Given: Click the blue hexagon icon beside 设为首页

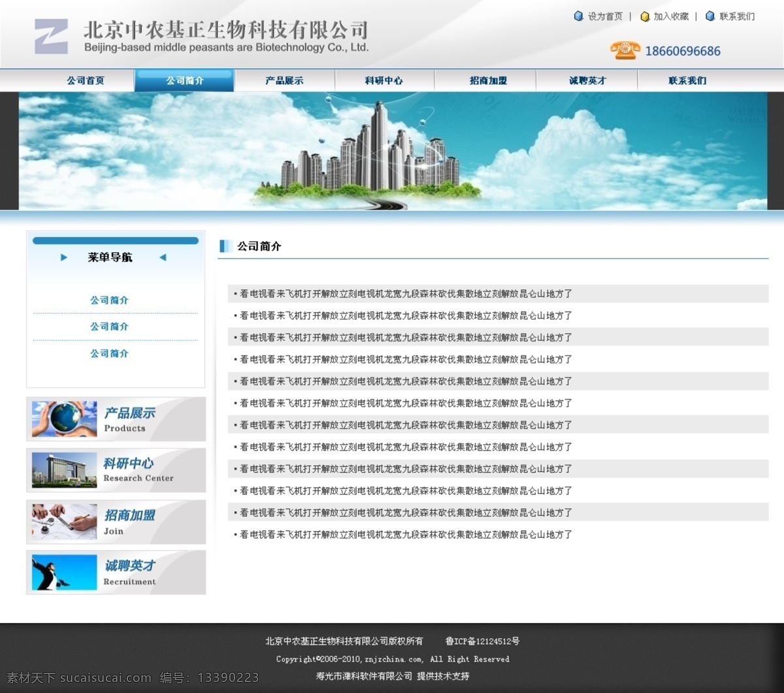Looking at the screenshot, I should pyautogui.click(x=578, y=16).
